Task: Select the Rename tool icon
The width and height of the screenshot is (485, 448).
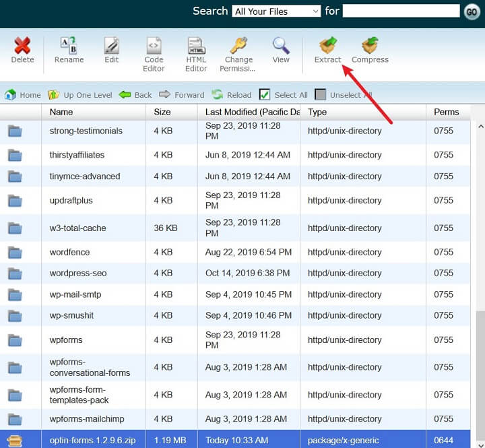Action: (x=69, y=45)
